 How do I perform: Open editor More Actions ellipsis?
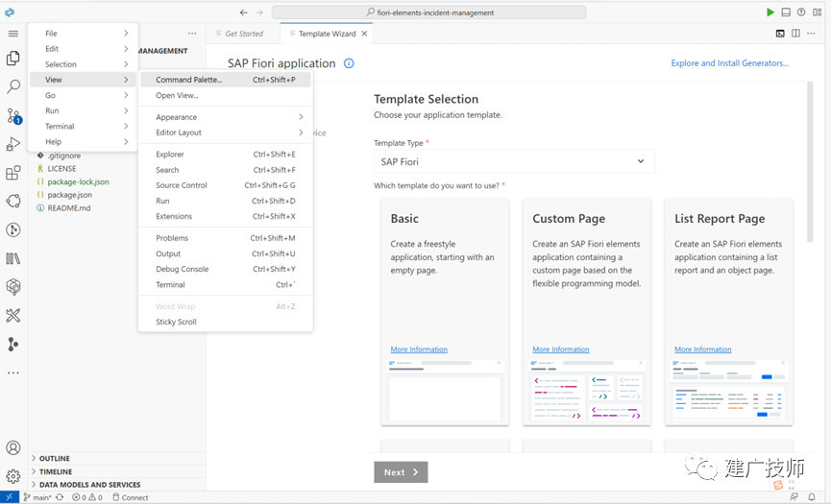811,34
